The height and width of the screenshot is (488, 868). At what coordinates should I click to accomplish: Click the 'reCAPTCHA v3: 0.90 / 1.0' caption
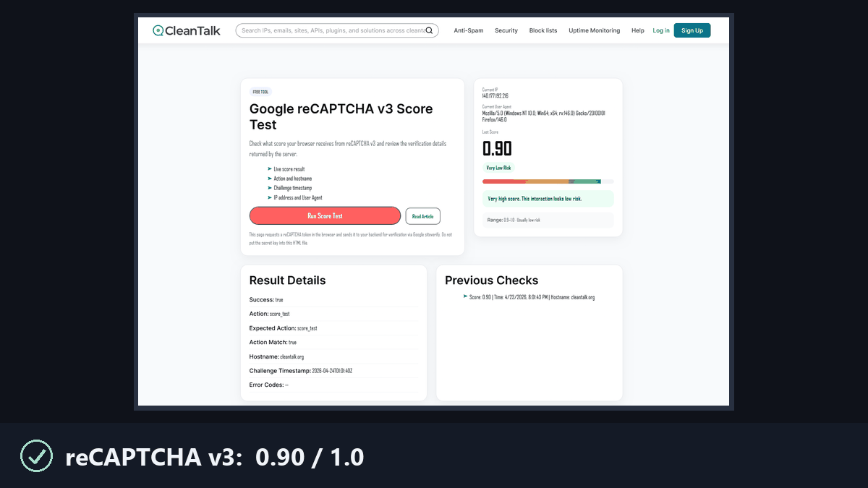[x=215, y=457]
